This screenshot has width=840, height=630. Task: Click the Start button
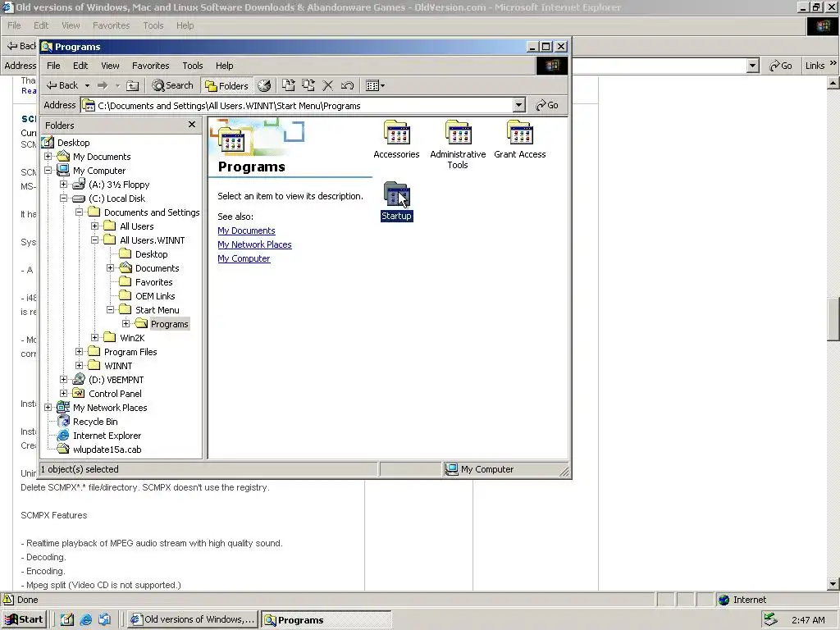click(24, 619)
